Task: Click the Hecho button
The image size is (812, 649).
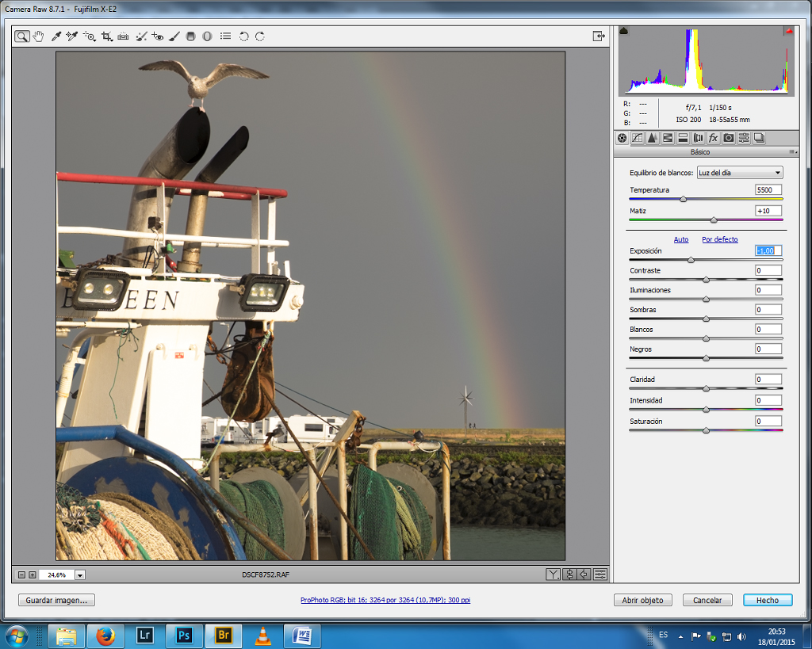Action: coord(768,600)
